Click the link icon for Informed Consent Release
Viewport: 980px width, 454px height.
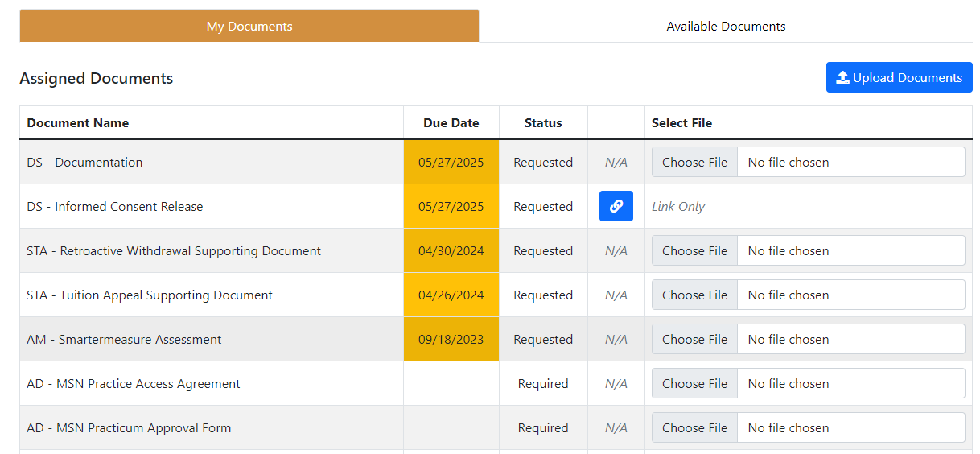616,206
